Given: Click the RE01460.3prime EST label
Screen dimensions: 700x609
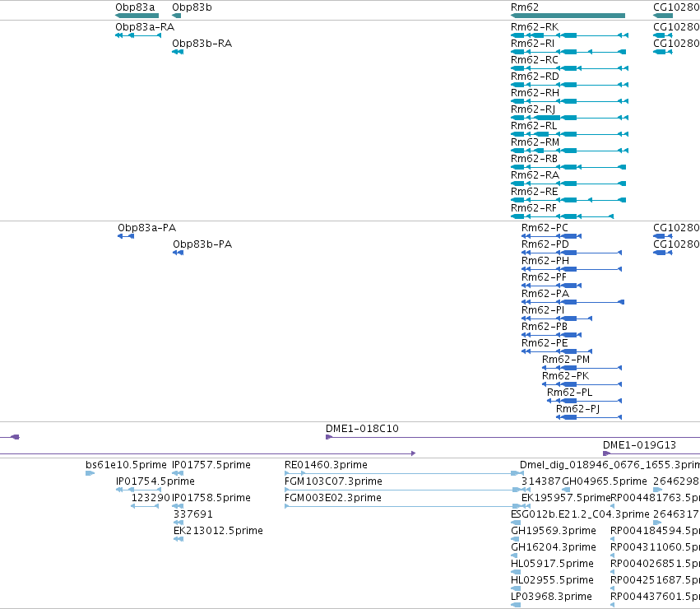Looking at the screenshot, I should [x=326, y=465].
